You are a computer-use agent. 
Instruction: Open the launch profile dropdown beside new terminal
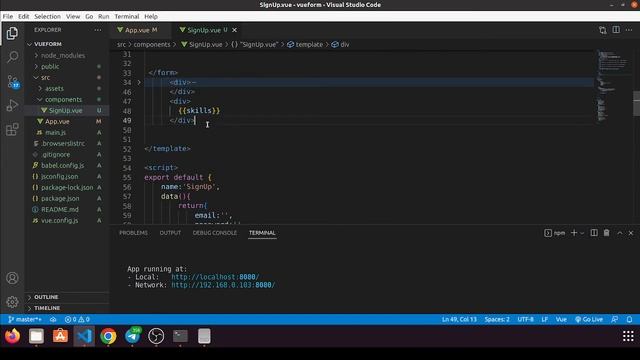point(582,233)
